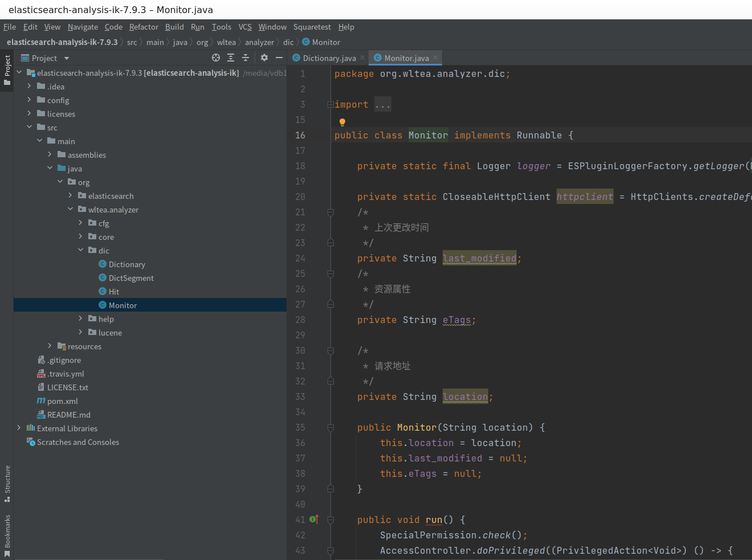The image size is (752, 560).
Task: Open Project panel settings gear
Action: pyautogui.click(x=264, y=58)
